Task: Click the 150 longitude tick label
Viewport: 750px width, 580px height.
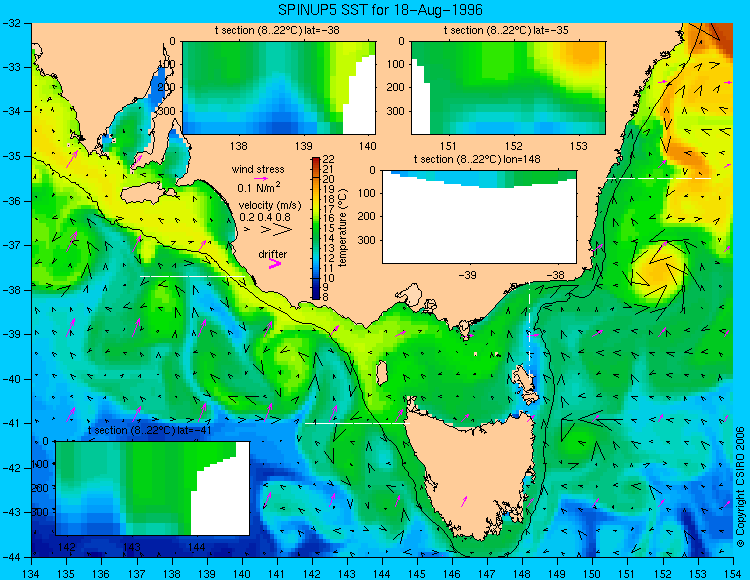Action: pos(593,573)
